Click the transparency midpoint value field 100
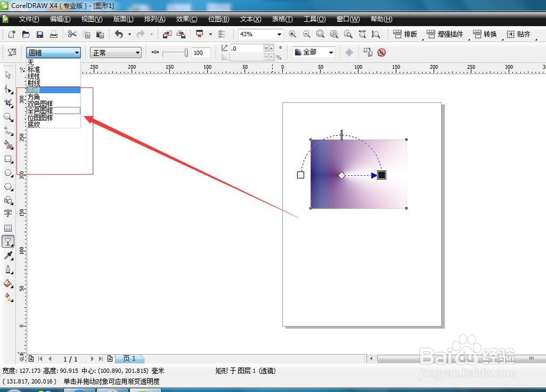This screenshot has width=546, height=392. pos(201,52)
